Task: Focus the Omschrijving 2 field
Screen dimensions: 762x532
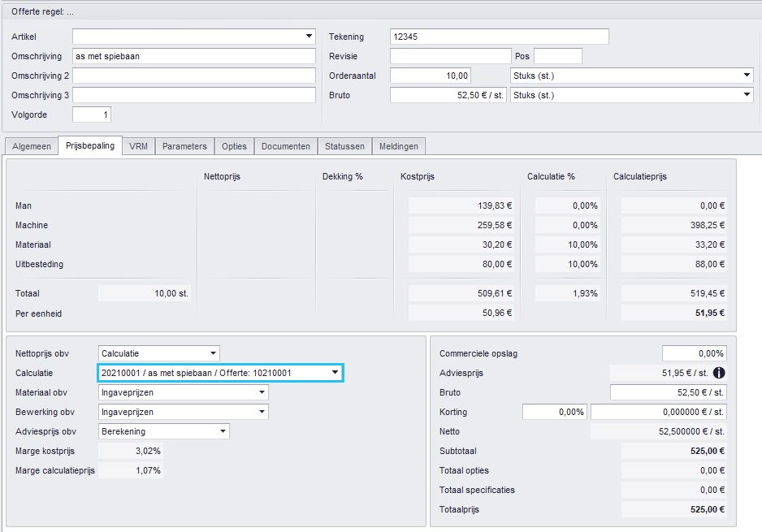Action: [x=194, y=76]
